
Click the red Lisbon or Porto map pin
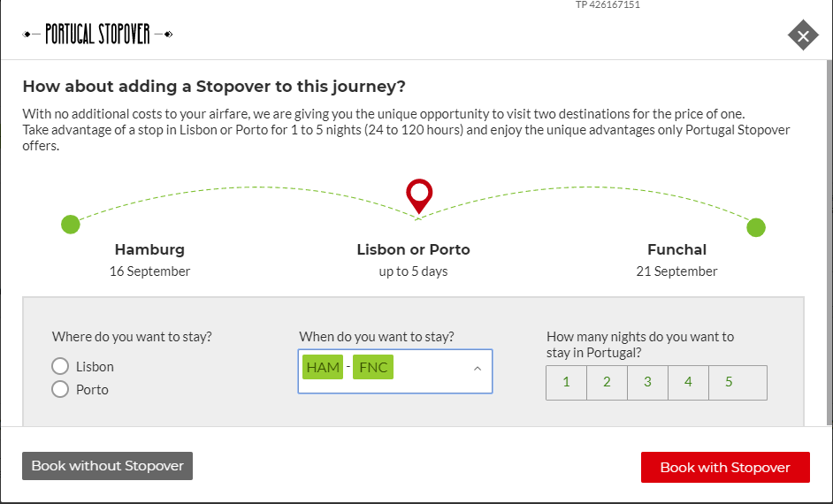(x=419, y=196)
